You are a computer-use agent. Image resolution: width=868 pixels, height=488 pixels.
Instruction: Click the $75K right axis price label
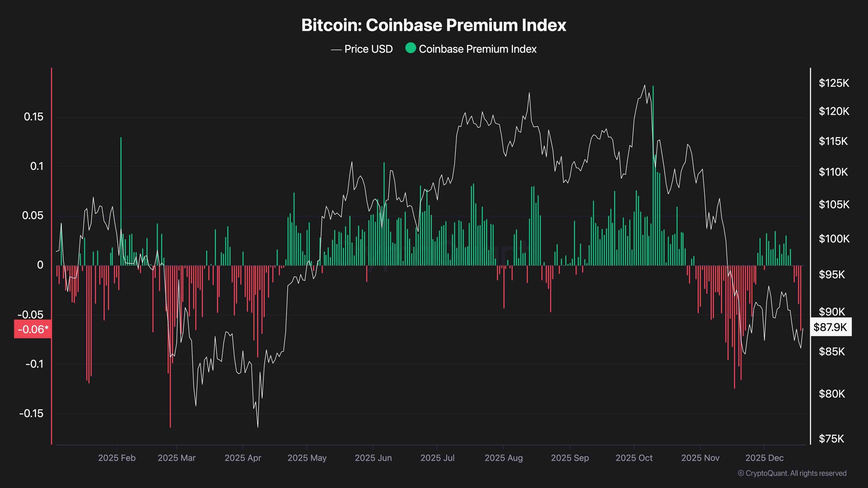click(x=831, y=439)
